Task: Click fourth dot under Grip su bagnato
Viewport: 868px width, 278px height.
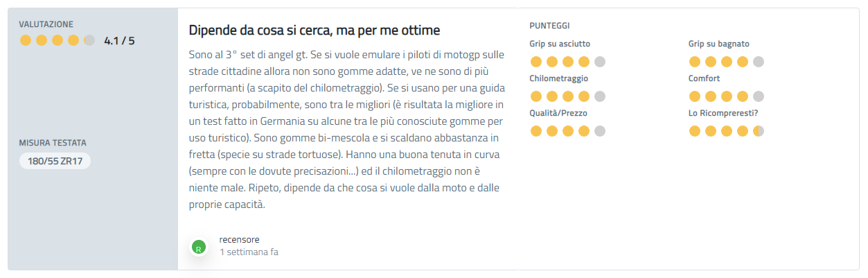Action: (743, 62)
